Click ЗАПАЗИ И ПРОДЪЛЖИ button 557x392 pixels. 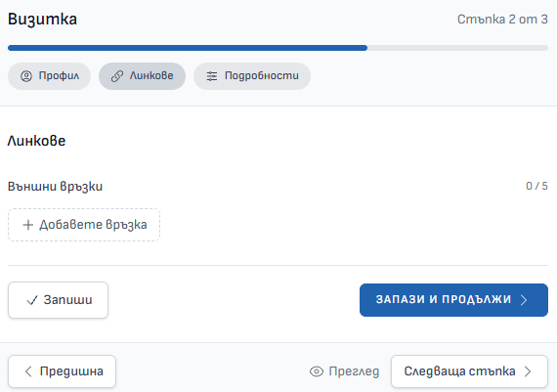[x=453, y=300]
